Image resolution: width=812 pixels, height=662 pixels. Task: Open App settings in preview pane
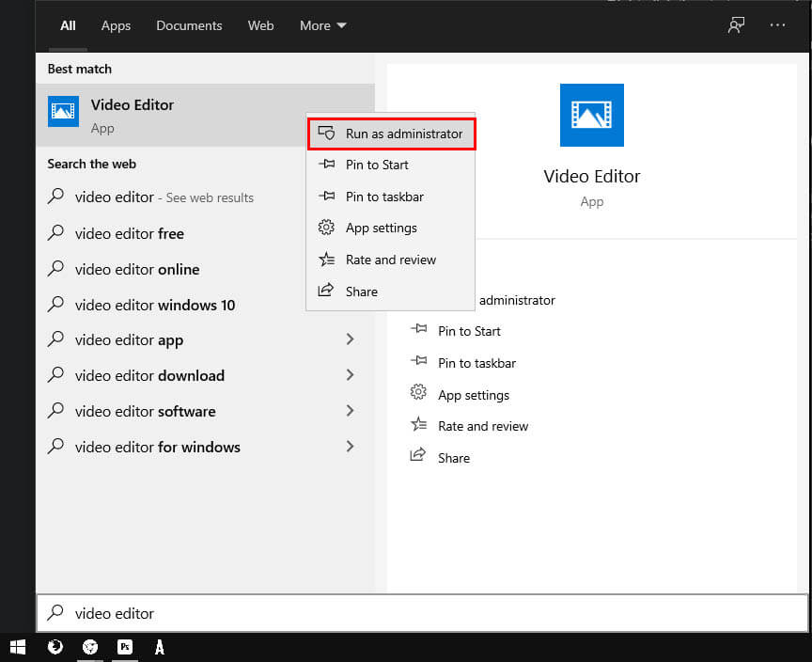point(474,395)
